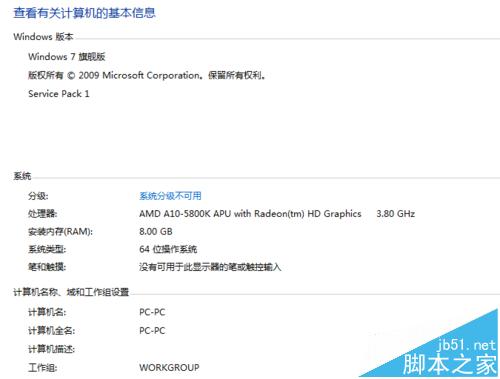Select the 计算机名称、域和工作组设置 section header
Image resolution: width=500 pixels, height=379 pixels.
pos(71,292)
